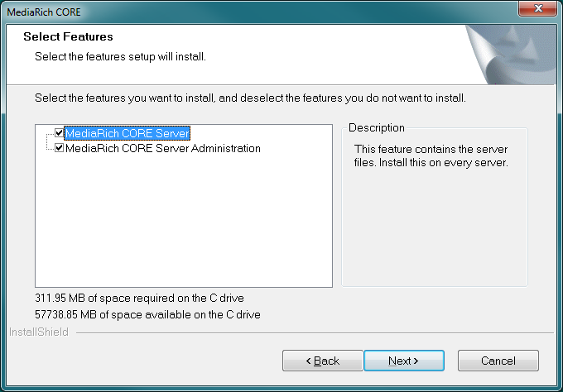563x392 pixels.
Task: Select the MediaRich CORE Server tree item
Action: [x=128, y=133]
